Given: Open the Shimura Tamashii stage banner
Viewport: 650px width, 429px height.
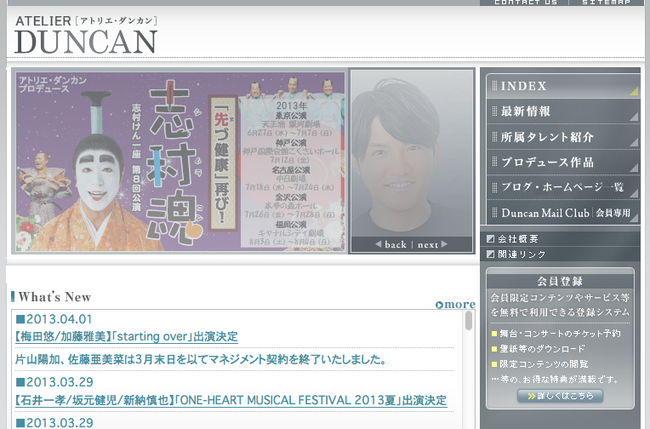Looking at the screenshot, I should tap(180, 161).
